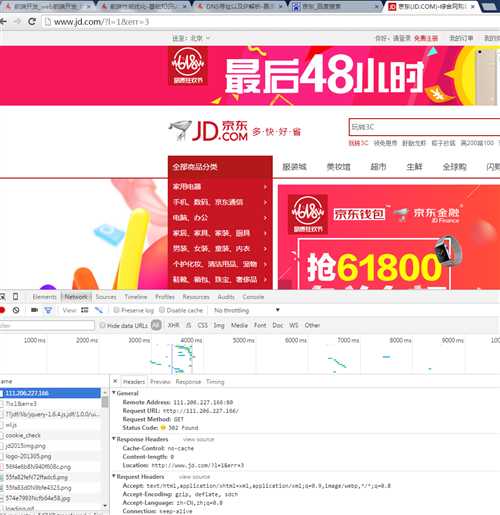Open the Elements panel tab
This screenshot has width=500, height=515.
click(x=45, y=297)
